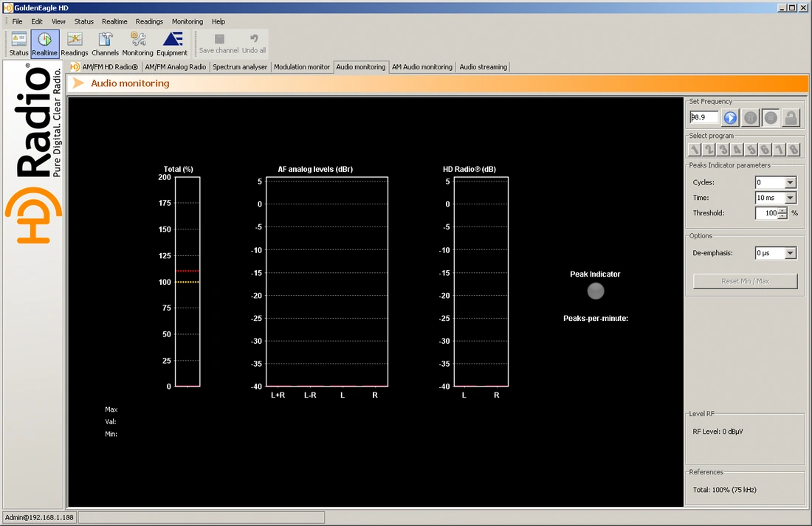Toggle the padlock frequency lock
The image size is (812, 526).
(x=791, y=118)
